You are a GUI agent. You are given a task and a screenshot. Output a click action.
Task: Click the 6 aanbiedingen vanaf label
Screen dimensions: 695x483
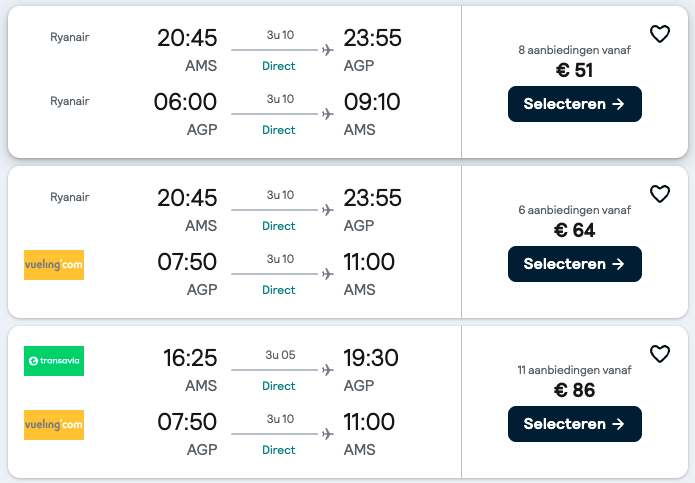coord(574,210)
